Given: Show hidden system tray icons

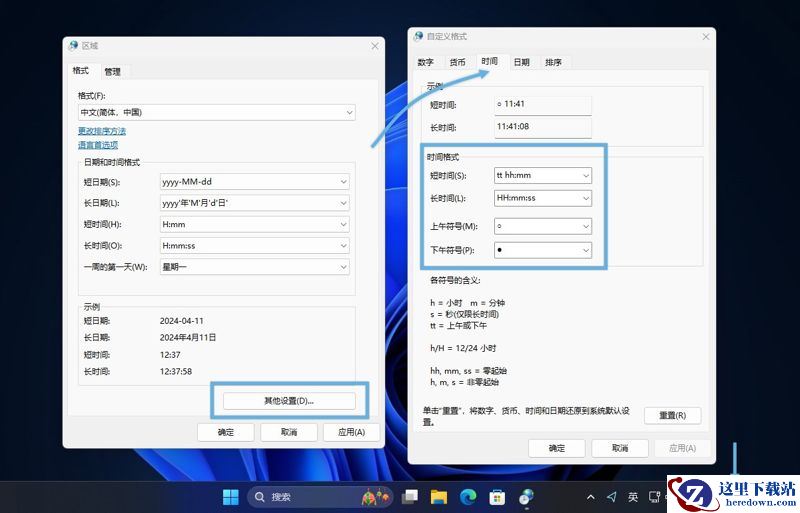Looking at the screenshot, I should pos(590,497).
